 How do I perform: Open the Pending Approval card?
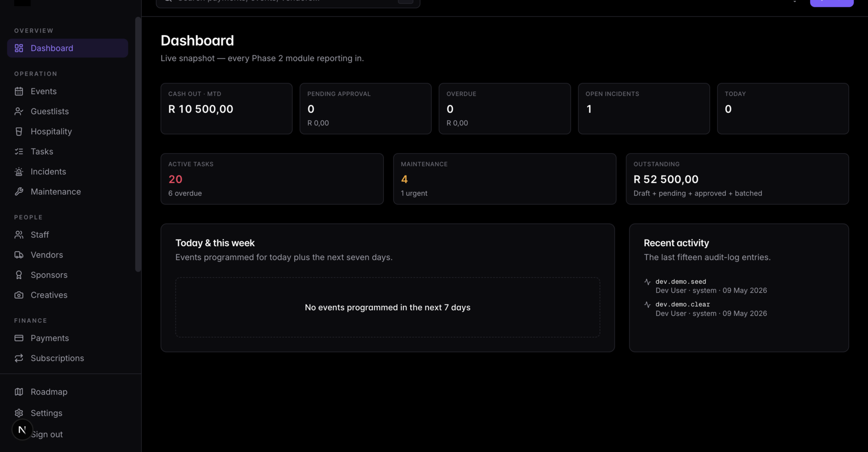(x=366, y=109)
